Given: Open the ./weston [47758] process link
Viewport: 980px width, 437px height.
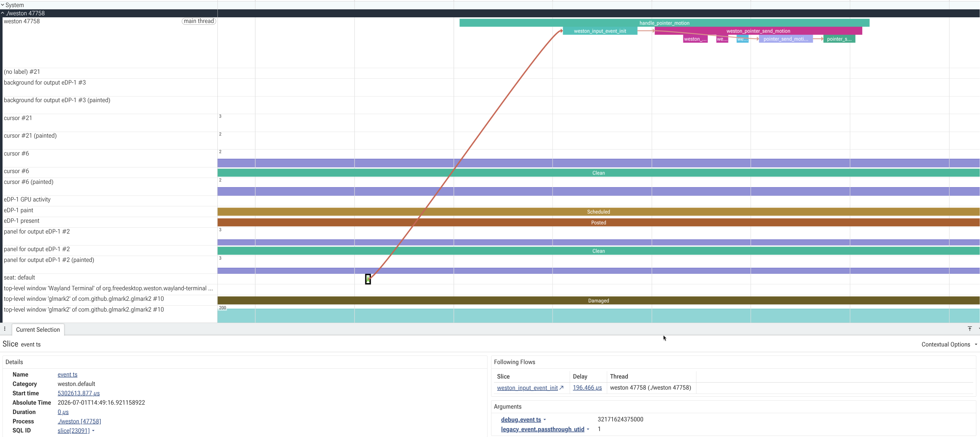Looking at the screenshot, I should click(x=79, y=421).
